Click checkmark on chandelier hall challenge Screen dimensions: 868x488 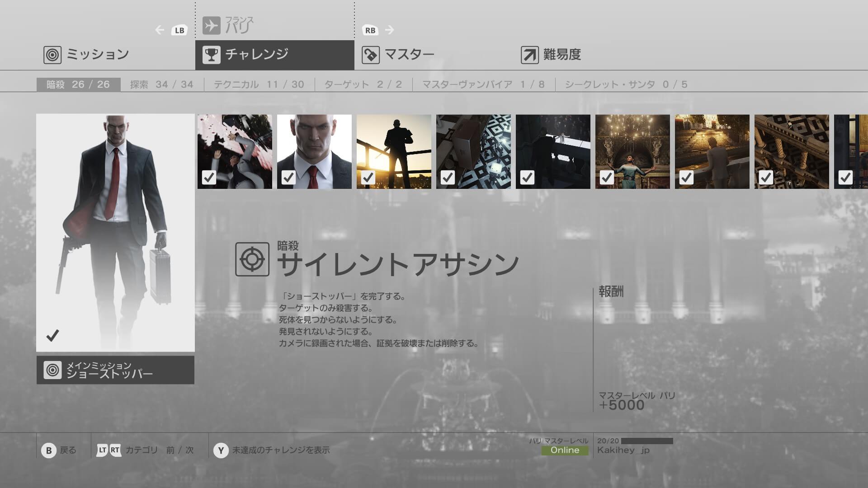(x=607, y=178)
